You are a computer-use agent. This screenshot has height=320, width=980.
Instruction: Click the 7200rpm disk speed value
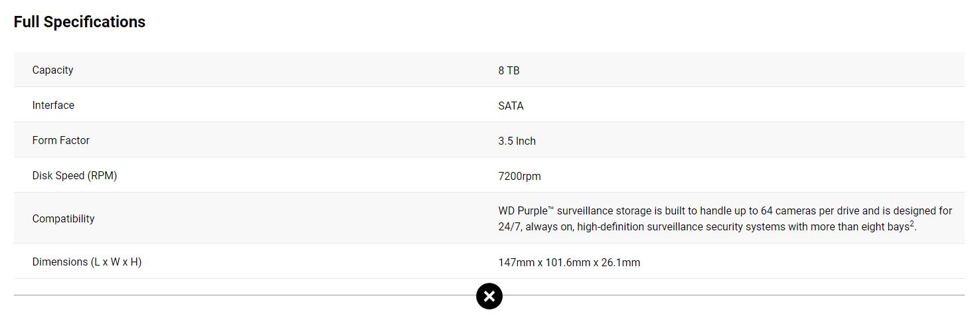tap(519, 176)
